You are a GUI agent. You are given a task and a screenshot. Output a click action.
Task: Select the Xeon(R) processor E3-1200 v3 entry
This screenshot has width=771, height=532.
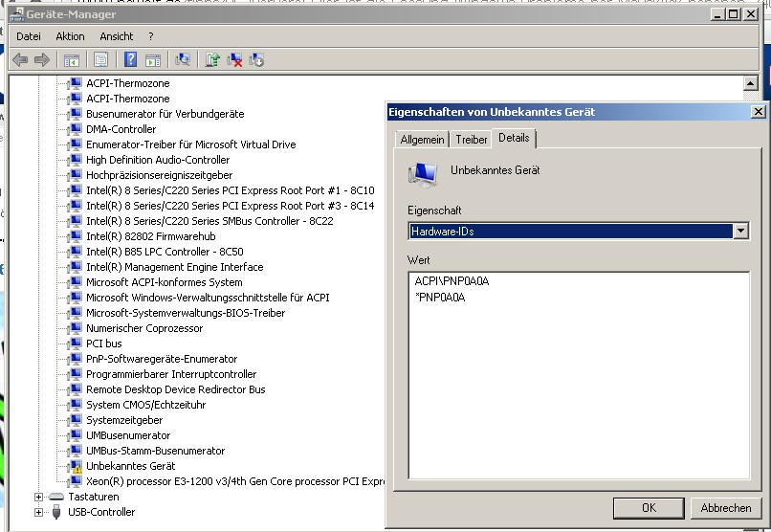pos(235,481)
